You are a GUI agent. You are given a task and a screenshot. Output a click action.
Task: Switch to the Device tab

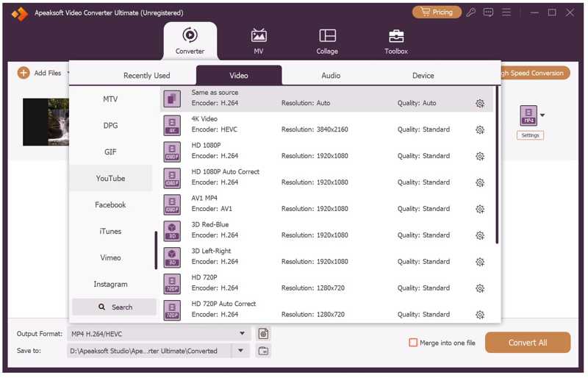423,76
